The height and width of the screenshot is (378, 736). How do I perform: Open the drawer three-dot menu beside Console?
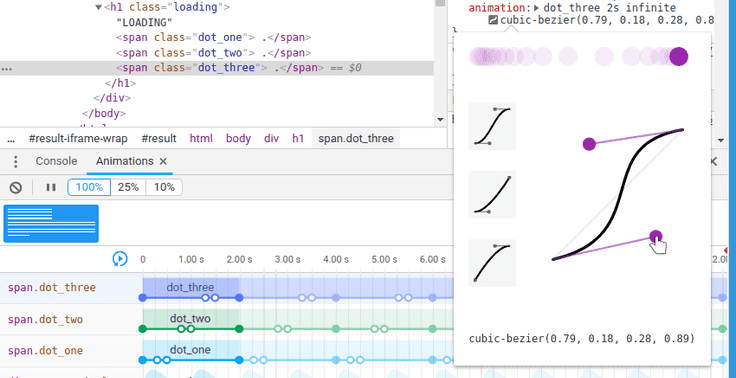[15, 162]
